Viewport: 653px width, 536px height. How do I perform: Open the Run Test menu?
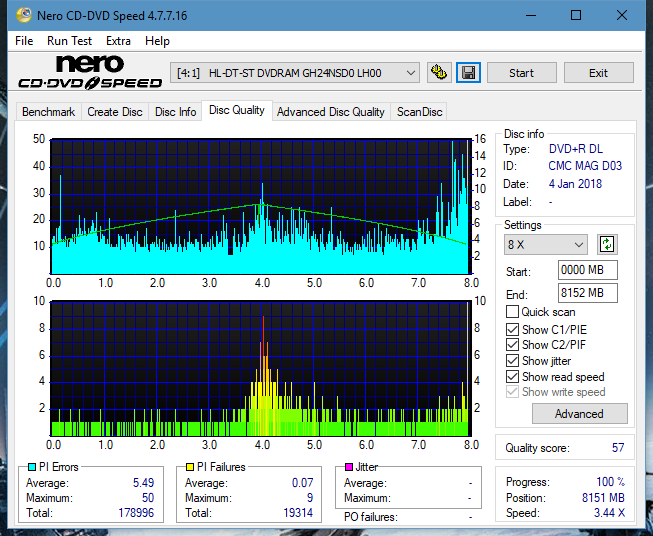69,41
